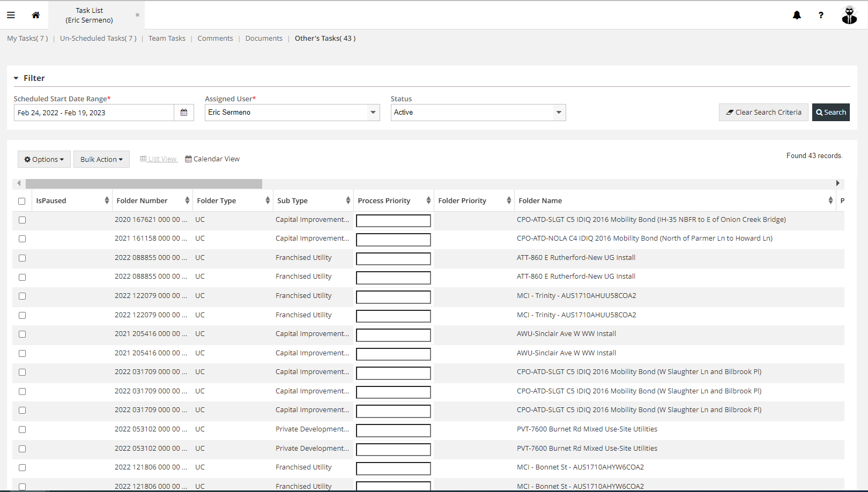
Task: Open the date picker calendar icon
Action: pos(184,112)
